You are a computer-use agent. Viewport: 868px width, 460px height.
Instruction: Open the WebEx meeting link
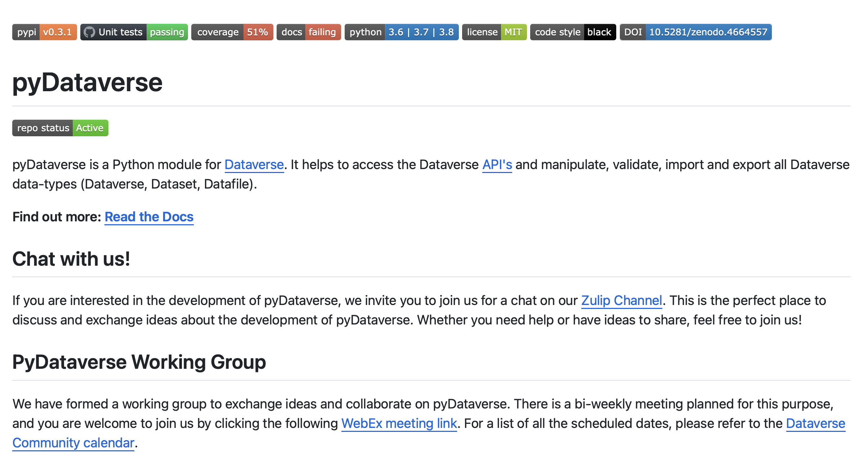399,424
